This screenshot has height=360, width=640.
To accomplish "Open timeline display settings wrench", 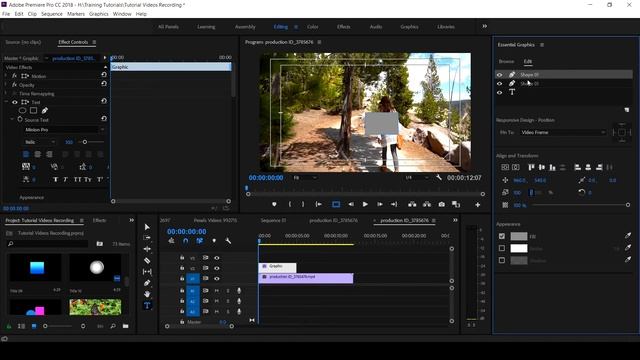I will (x=228, y=241).
